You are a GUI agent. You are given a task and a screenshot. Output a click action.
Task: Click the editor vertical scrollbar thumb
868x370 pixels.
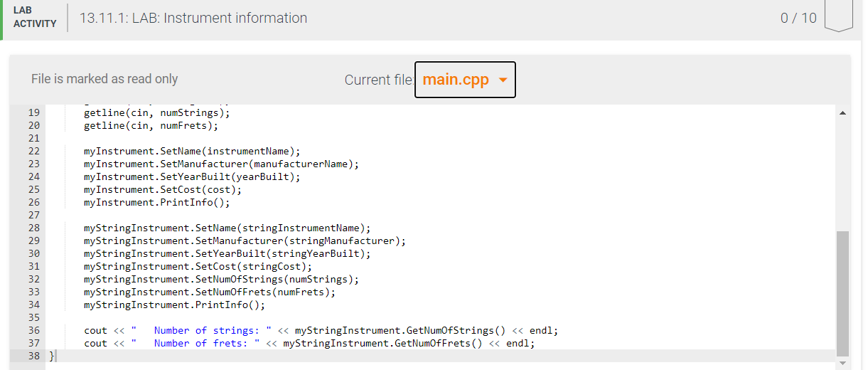[x=843, y=293]
